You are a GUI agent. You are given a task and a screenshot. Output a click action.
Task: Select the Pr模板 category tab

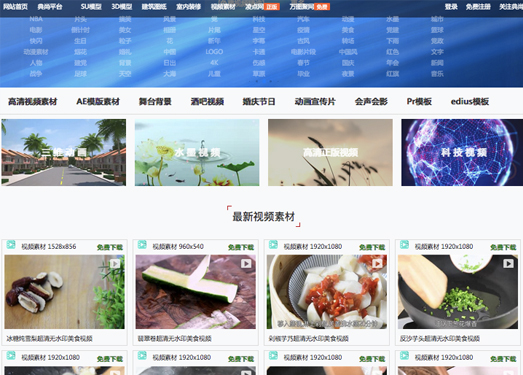[x=419, y=101]
